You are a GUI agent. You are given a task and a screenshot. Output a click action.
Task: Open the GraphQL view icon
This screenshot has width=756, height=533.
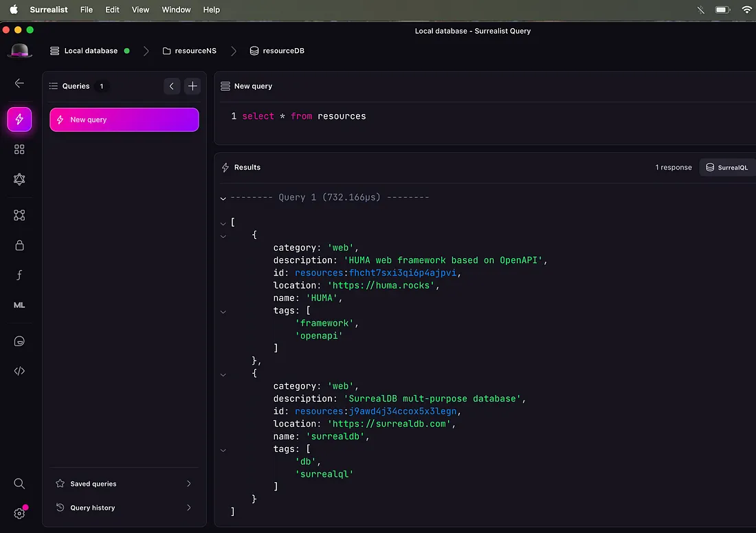click(19, 179)
